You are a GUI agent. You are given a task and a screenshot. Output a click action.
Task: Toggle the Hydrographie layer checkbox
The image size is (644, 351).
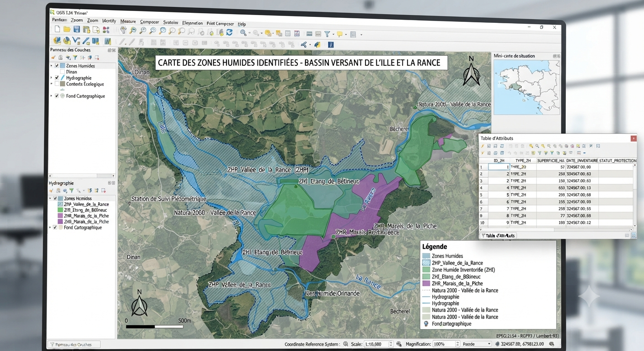(x=57, y=78)
